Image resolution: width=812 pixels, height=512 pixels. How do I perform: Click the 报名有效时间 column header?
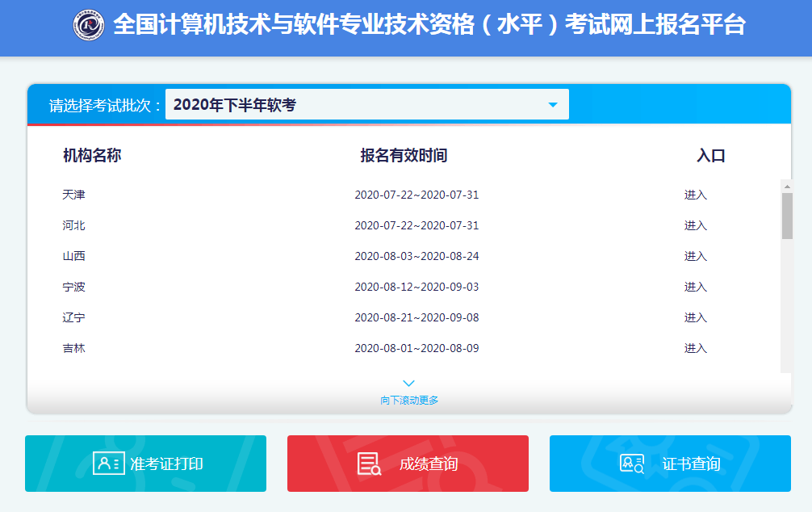[404, 156]
